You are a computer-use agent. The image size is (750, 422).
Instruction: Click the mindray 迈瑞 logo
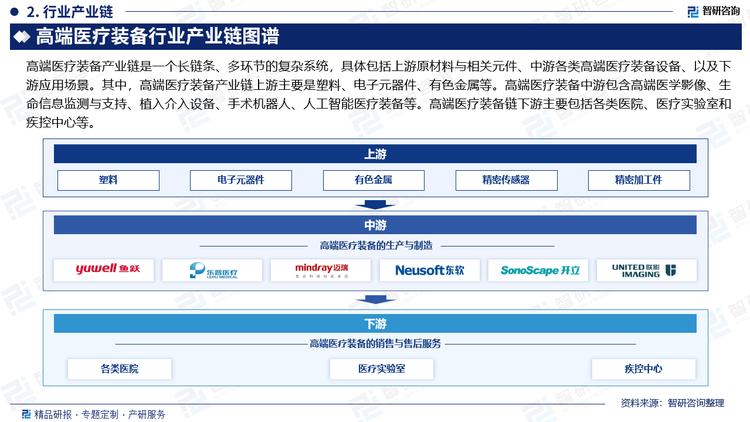click(x=321, y=270)
